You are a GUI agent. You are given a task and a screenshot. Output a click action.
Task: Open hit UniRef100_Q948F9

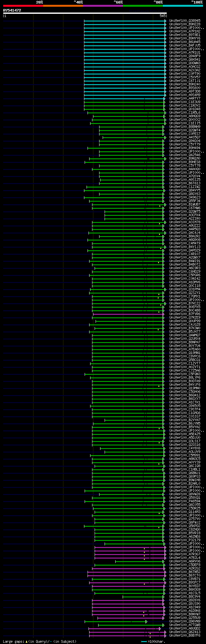click(x=185, y=56)
